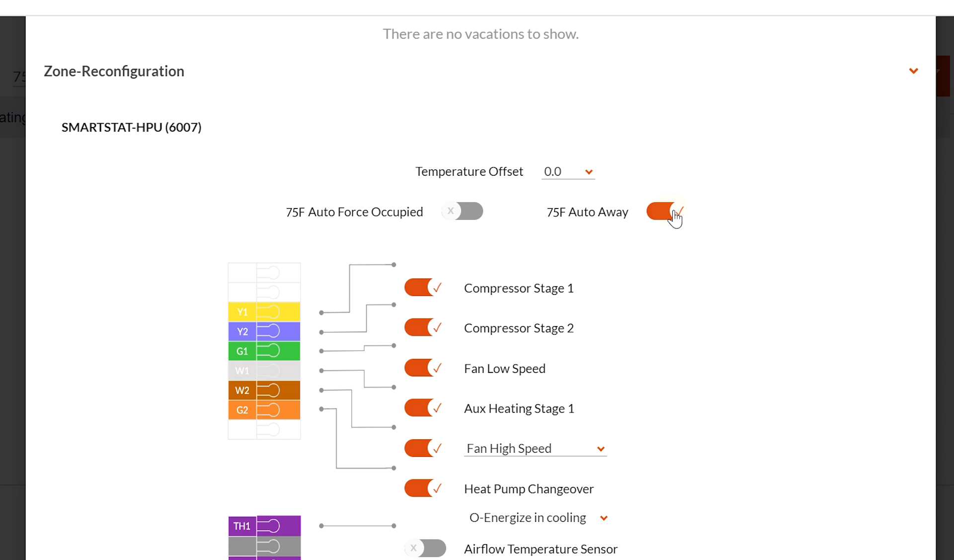Screen dimensions: 954x560
Task: Click the purple Y2 terminal block
Action: (264, 332)
